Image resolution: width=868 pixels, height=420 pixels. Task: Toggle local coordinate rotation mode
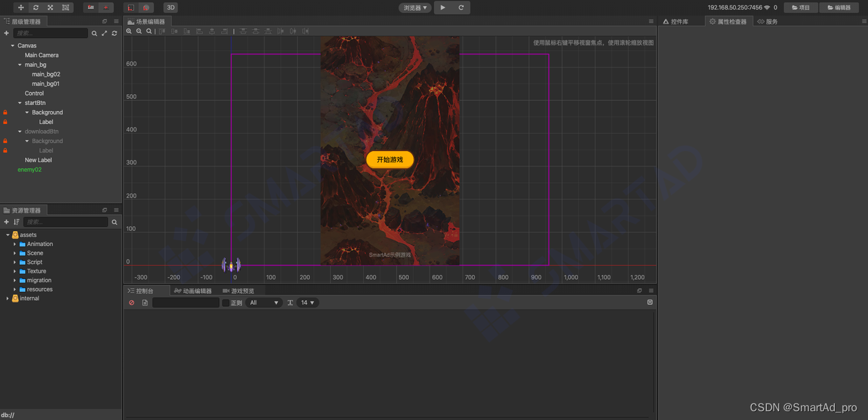tap(132, 7)
